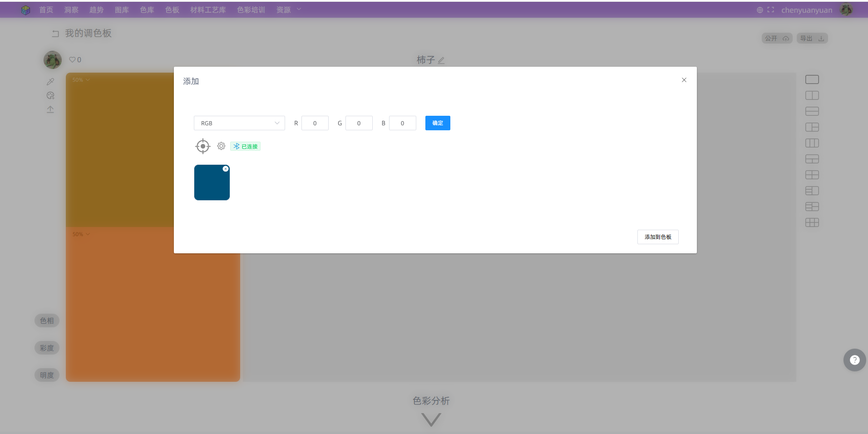Choose the two-column layout icon

pos(812,95)
